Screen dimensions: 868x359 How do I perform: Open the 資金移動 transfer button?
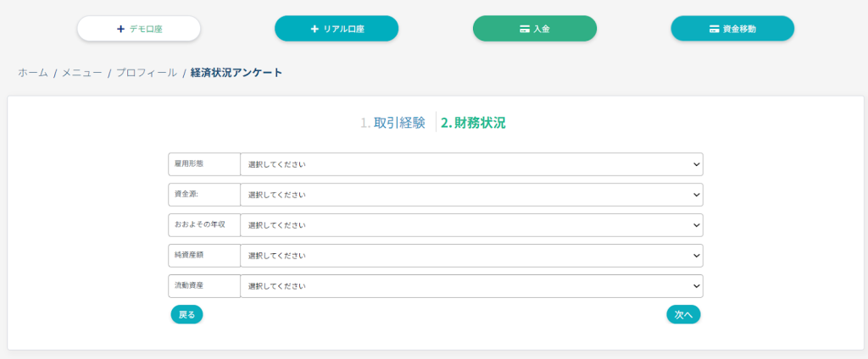732,29
